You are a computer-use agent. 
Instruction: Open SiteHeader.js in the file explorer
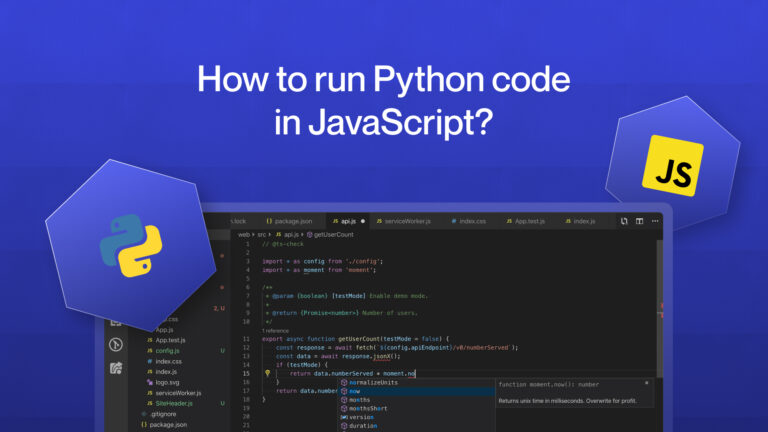pos(172,403)
